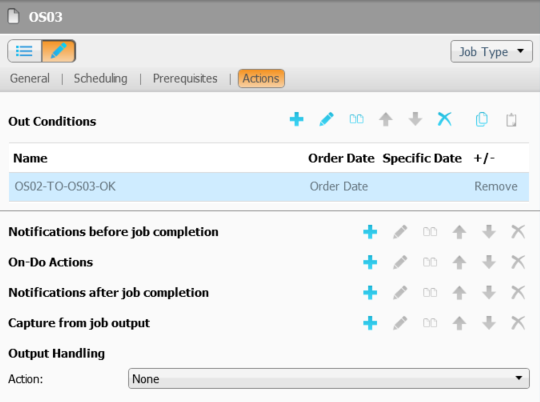This screenshot has height=402, width=540.
Task: Edit the On-Do Action
Action: point(400,262)
